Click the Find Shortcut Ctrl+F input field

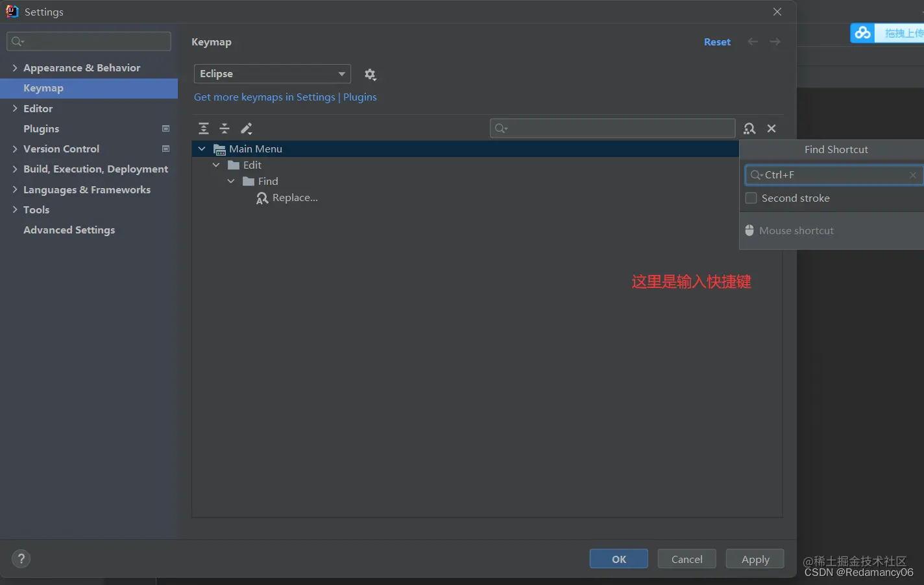[x=834, y=175]
